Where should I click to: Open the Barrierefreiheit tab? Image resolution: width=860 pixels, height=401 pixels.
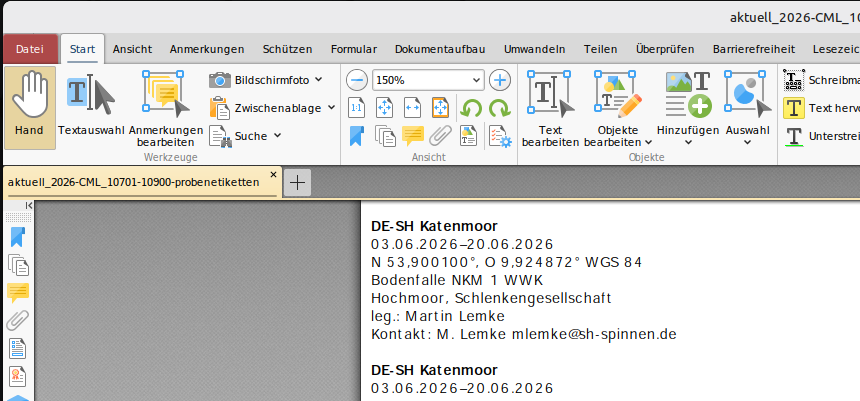[754, 49]
